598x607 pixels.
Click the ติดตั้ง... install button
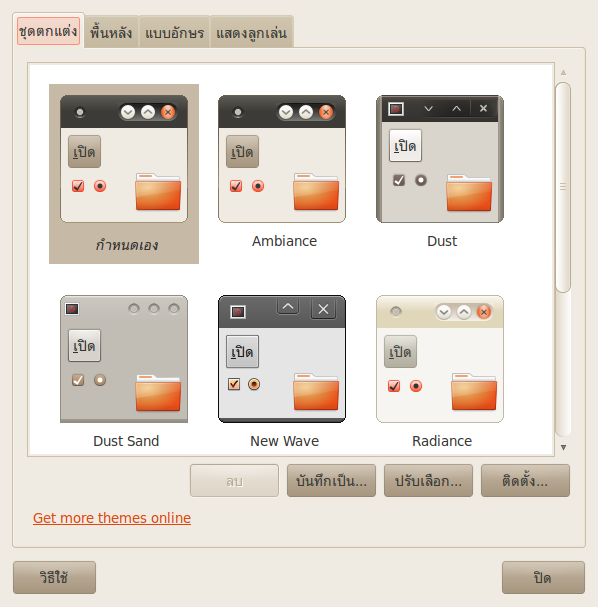tap(525, 480)
